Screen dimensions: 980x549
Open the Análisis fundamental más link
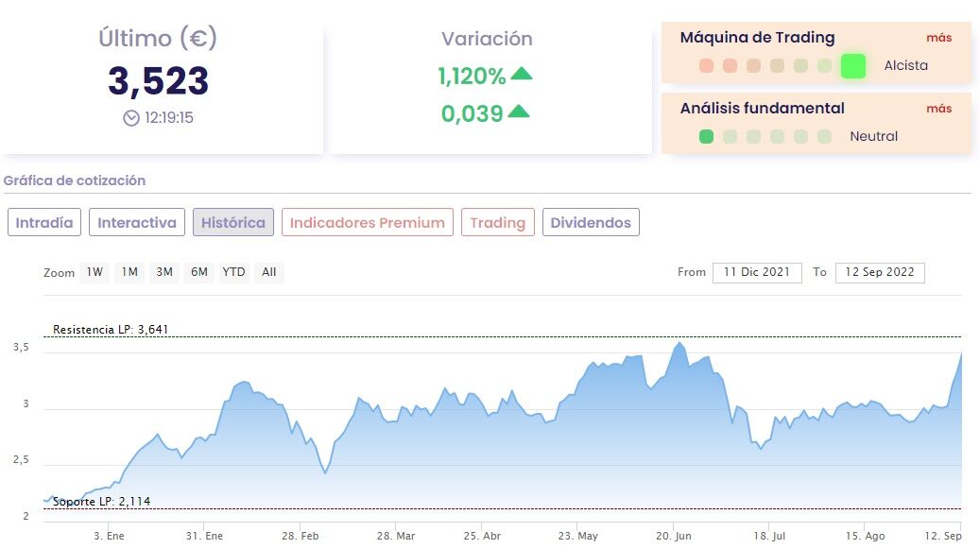pyautogui.click(x=938, y=109)
